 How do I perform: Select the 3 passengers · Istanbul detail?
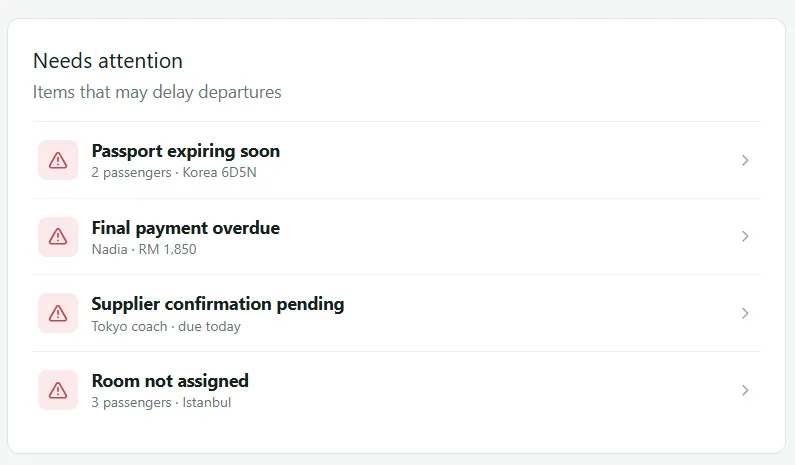(161, 403)
